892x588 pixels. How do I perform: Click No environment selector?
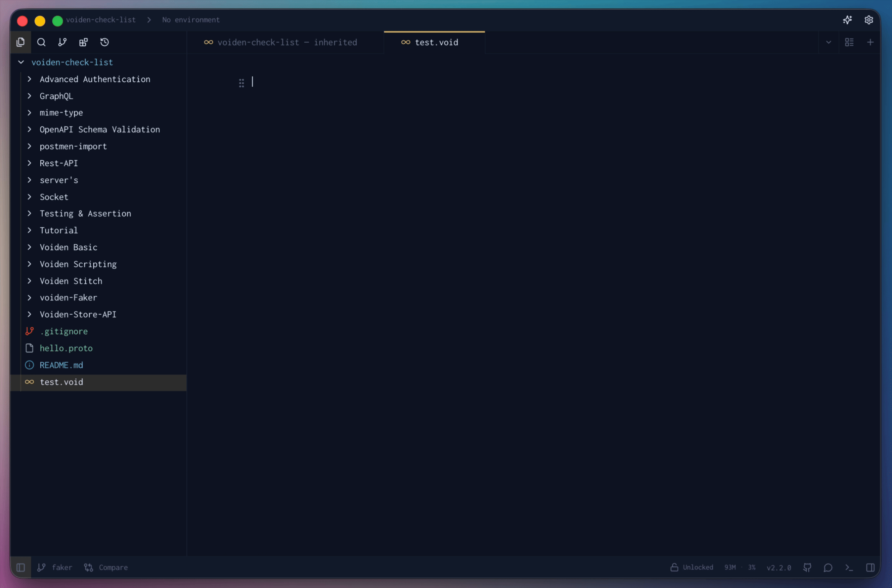point(191,20)
